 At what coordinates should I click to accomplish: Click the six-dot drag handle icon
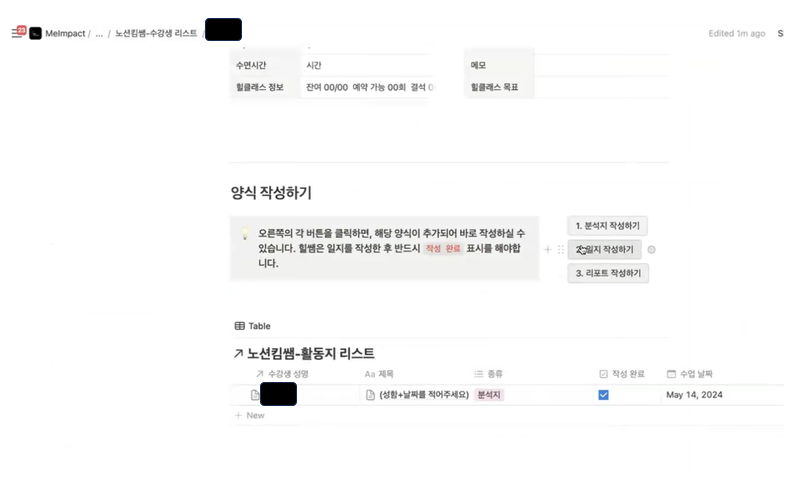click(561, 249)
